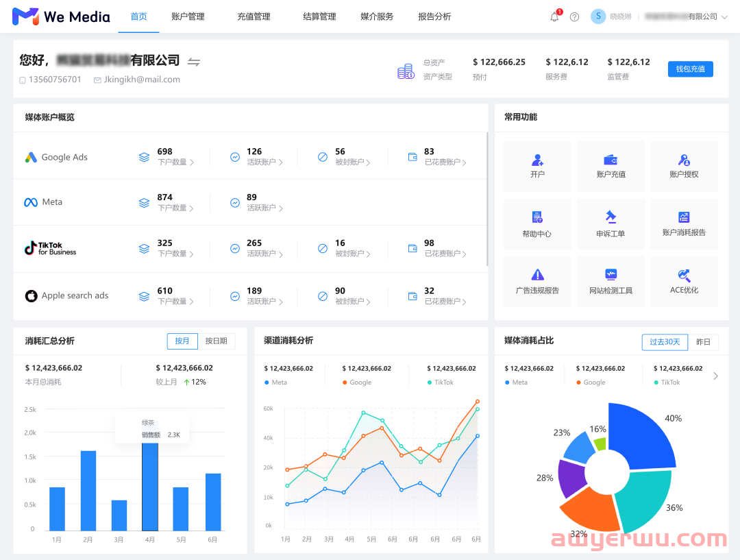
Task: Select the 账户充值 recharge icon
Action: [610, 166]
